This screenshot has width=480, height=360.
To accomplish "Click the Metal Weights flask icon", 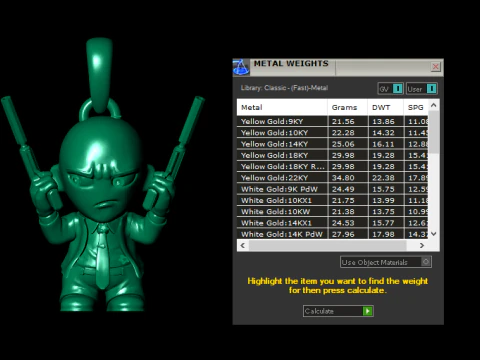I will point(241,67).
